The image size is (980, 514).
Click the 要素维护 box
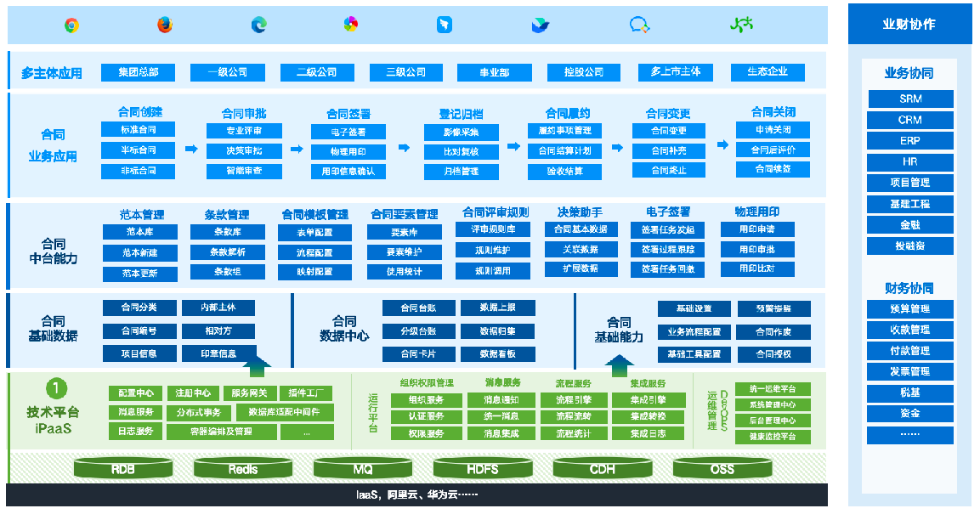[x=405, y=252]
